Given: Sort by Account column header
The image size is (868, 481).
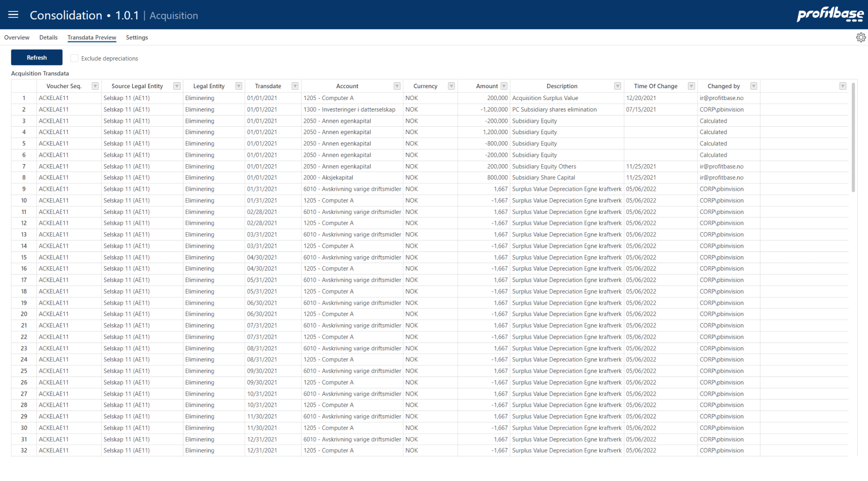Looking at the screenshot, I should click(347, 86).
